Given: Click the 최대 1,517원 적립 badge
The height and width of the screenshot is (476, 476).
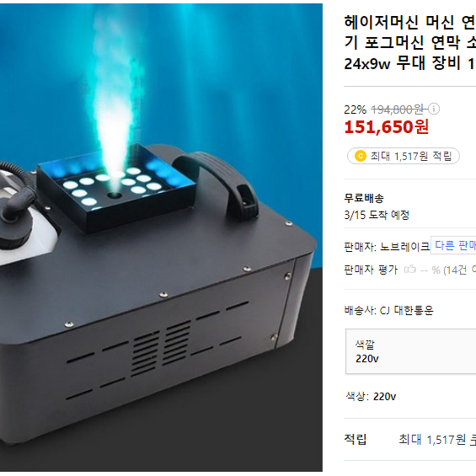Looking at the screenshot, I should tap(404, 156).
